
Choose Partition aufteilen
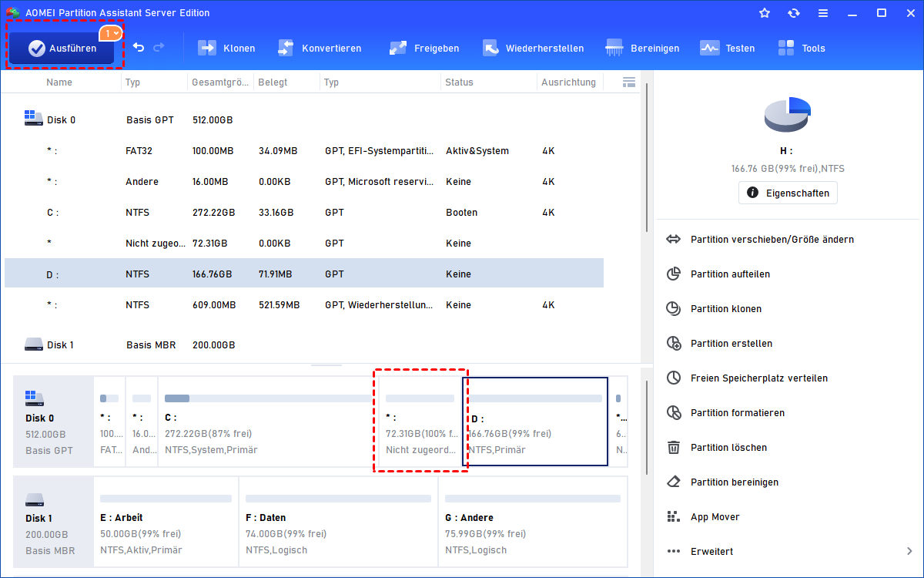[x=730, y=274]
